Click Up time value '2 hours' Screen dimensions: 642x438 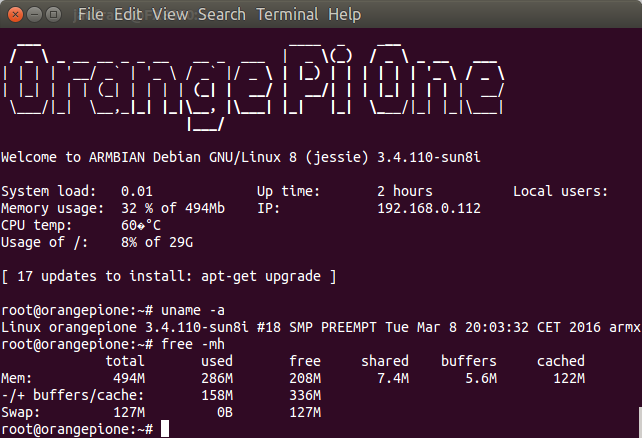(x=405, y=191)
